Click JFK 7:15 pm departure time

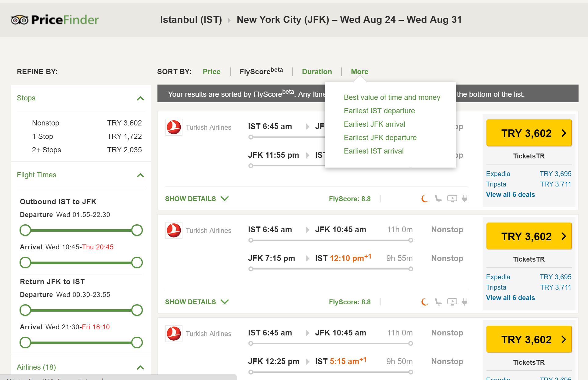click(x=271, y=258)
